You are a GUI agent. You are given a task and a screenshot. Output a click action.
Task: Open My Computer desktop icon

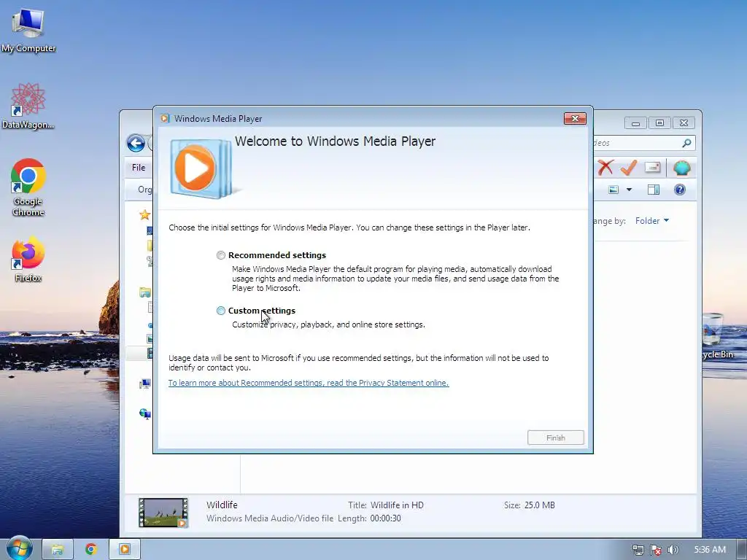tap(28, 29)
